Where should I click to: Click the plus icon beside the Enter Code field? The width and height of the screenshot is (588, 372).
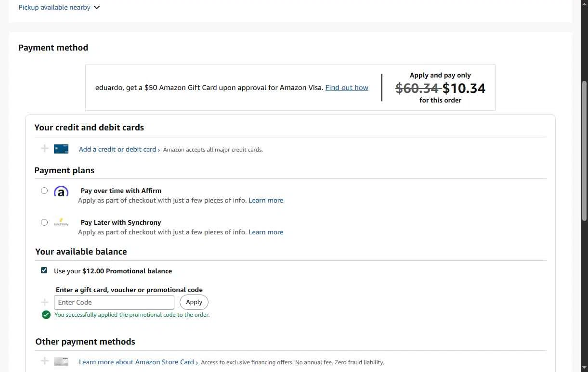pos(45,302)
